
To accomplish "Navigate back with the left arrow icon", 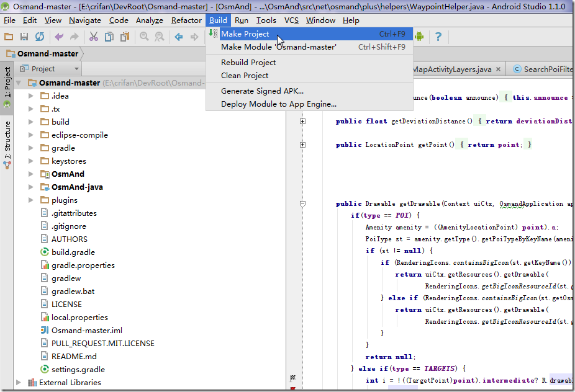I will pos(179,37).
